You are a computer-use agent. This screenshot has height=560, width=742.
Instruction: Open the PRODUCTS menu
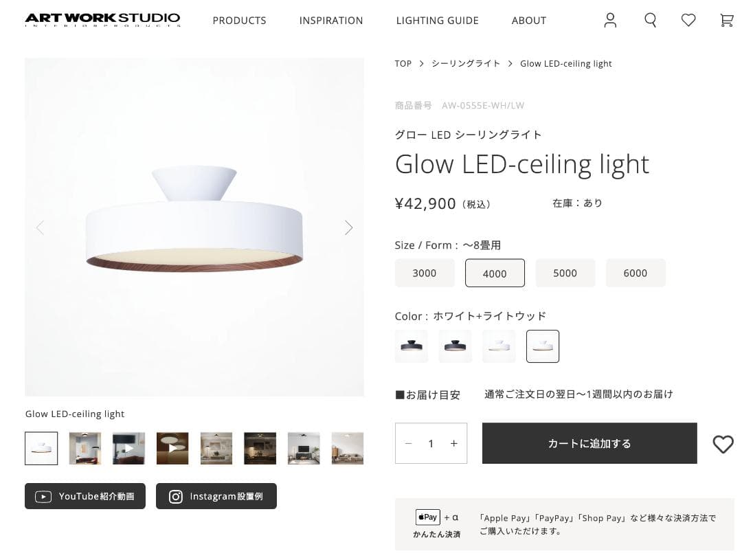click(239, 21)
